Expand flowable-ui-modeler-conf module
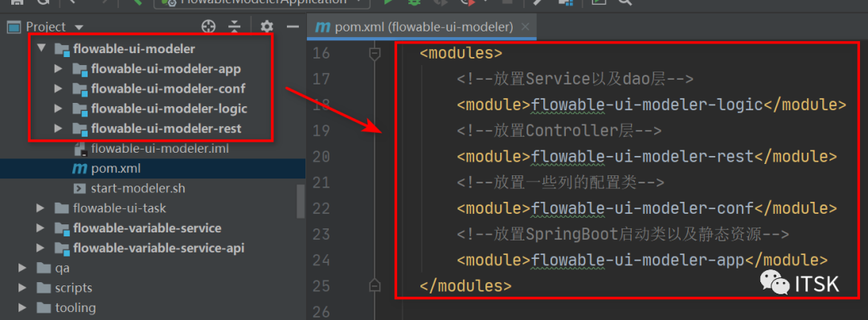868x320 pixels. tap(58, 88)
